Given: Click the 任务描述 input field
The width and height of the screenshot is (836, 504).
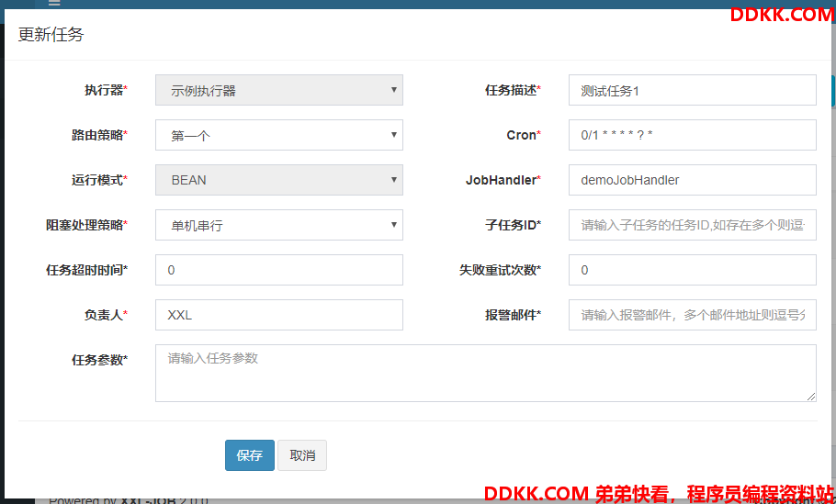Looking at the screenshot, I should [692, 90].
